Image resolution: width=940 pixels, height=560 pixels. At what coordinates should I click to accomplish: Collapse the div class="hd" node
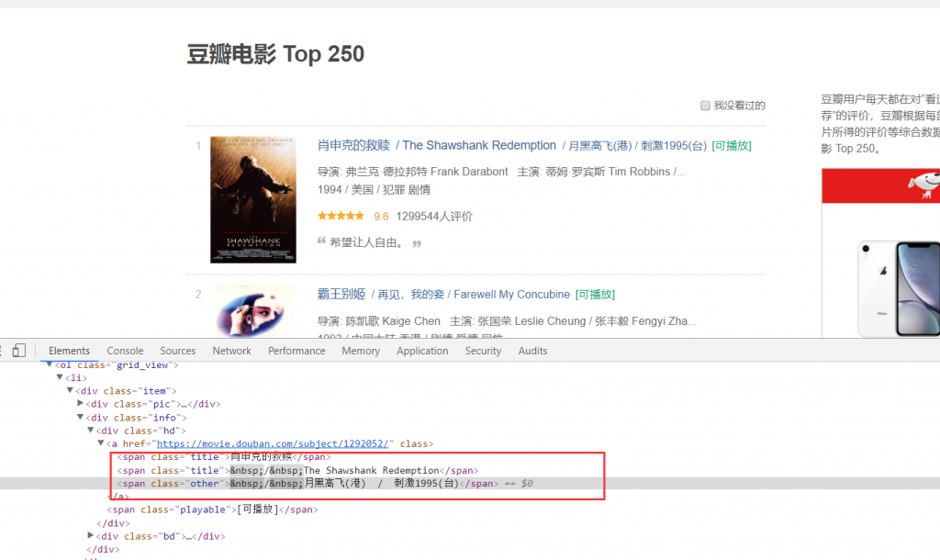point(91,431)
